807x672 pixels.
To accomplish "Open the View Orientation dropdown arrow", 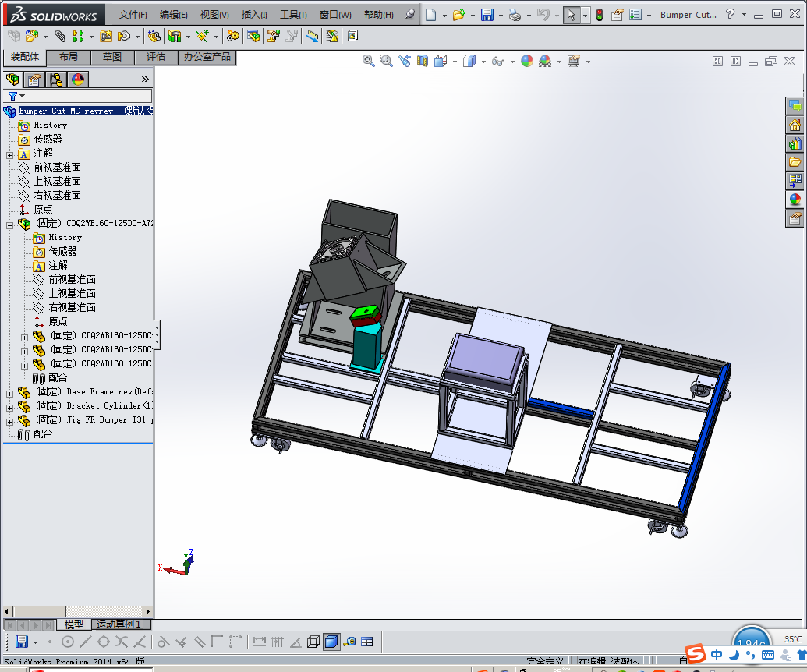I will point(455,62).
